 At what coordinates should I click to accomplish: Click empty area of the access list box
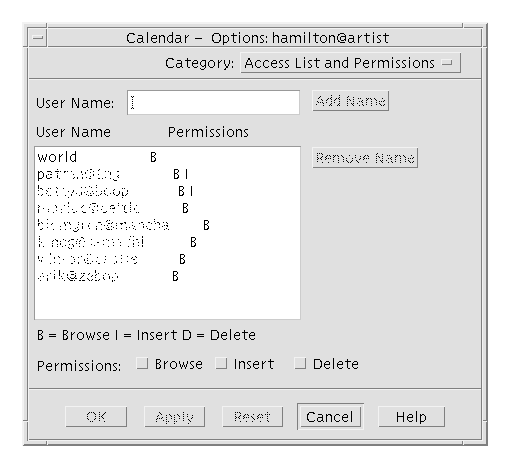[x=167, y=302]
